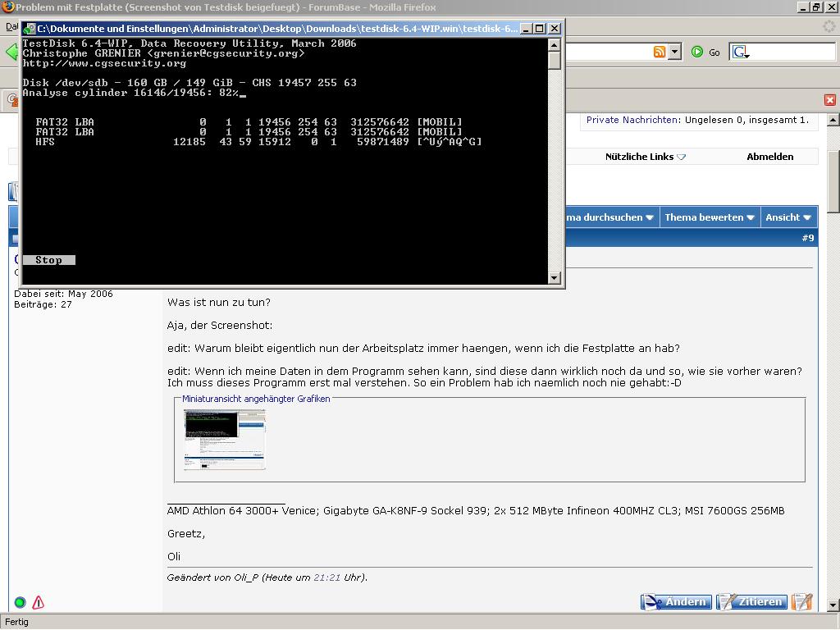Click the Firefox green back arrow
The height and width of the screenshot is (630, 840).
pyautogui.click(x=11, y=52)
